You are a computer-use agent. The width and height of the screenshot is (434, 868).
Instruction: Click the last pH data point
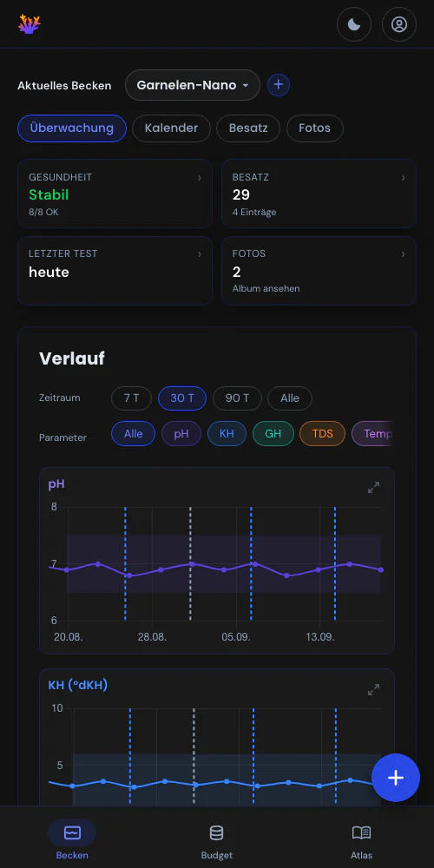tap(381, 569)
